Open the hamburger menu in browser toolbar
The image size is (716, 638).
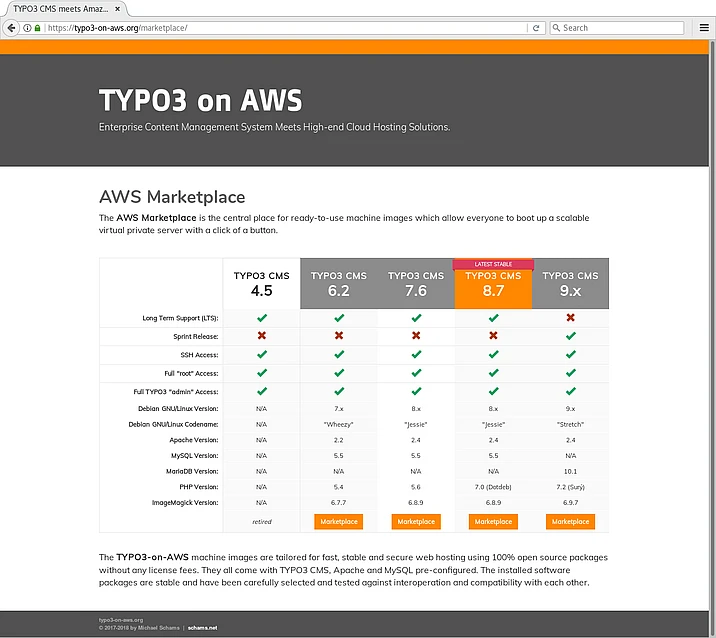pos(703,28)
